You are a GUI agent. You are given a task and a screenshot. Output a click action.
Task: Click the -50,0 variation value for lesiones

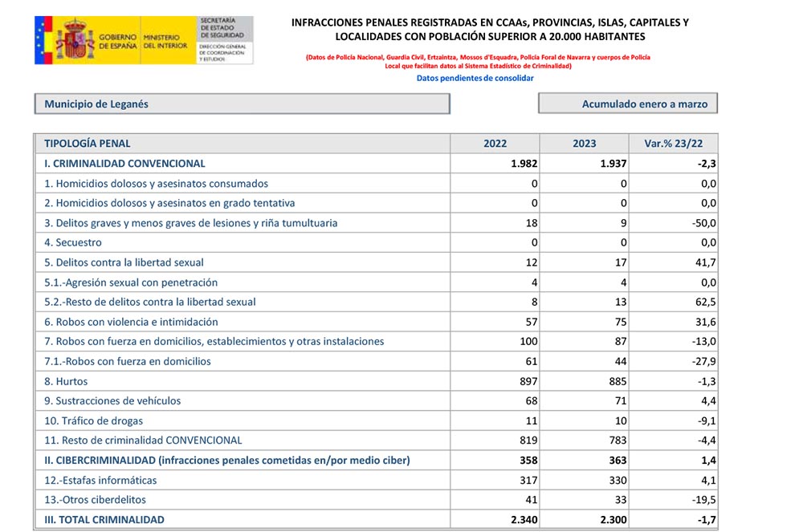click(x=703, y=223)
